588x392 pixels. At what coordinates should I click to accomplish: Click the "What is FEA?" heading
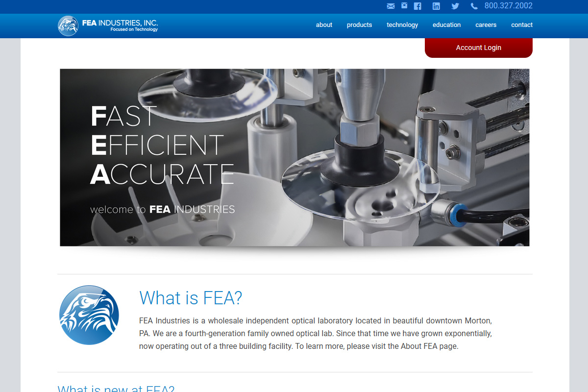click(x=191, y=298)
